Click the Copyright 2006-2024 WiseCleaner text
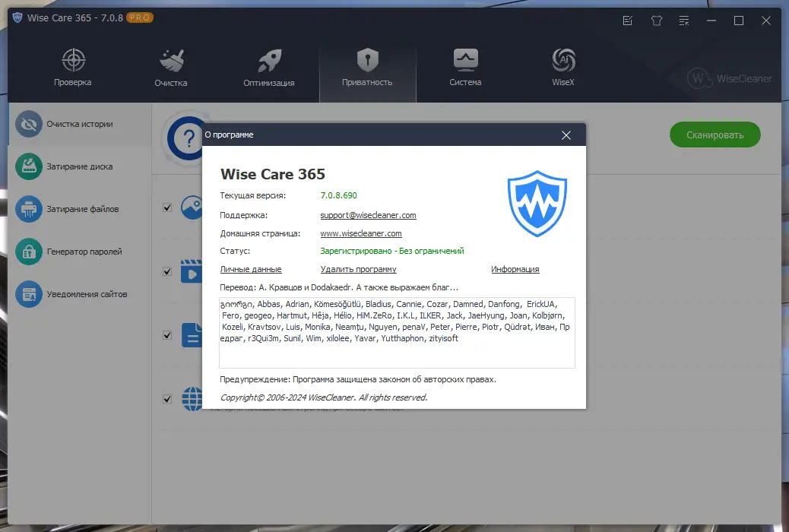 click(x=324, y=397)
